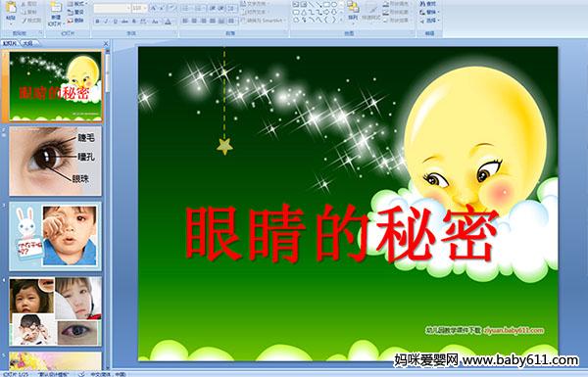The width and height of the screenshot is (588, 377).
Task: Click the Convert to SmartArt button
Action: pyautogui.click(x=264, y=21)
